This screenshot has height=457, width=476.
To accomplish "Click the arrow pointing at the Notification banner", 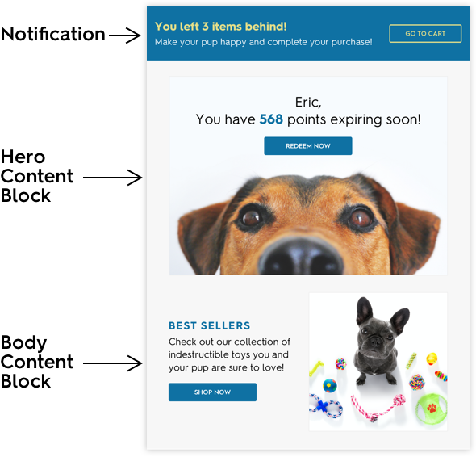I will coord(124,36).
